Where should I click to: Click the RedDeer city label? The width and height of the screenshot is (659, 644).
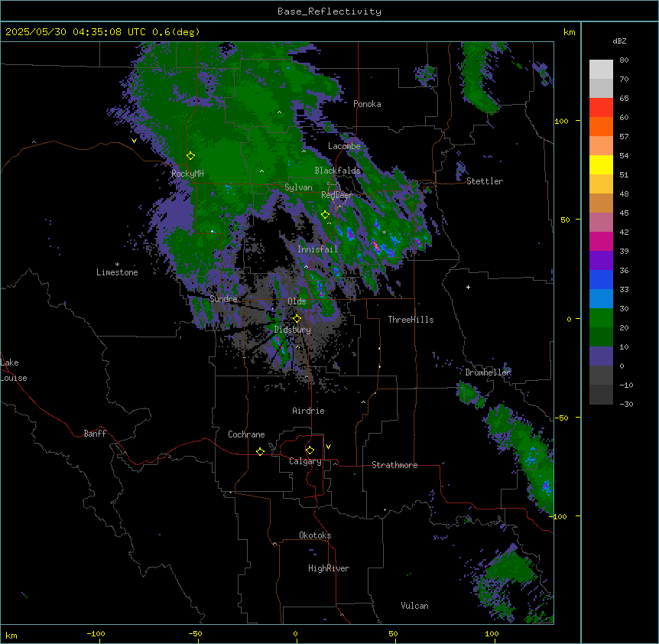click(337, 195)
